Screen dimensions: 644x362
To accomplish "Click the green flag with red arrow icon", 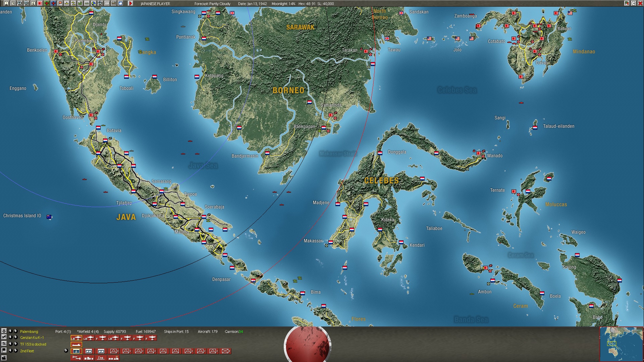I will (x=627, y=3).
